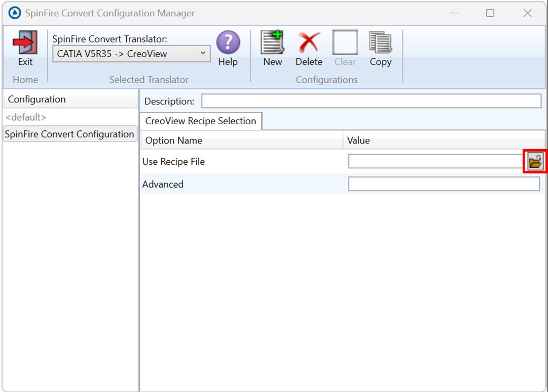Close the Configuration Manager window
The width and height of the screenshot is (548, 392).
[527, 13]
